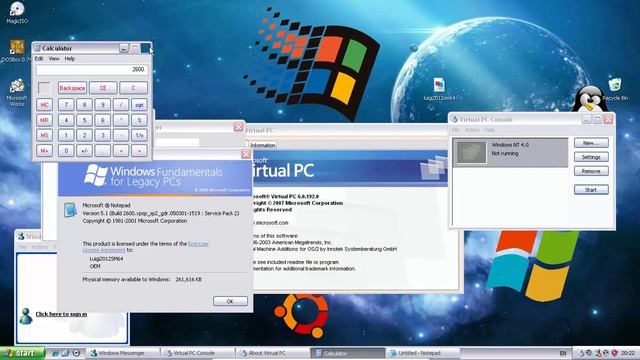Click the third Quick Launch icon

[76, 353]
